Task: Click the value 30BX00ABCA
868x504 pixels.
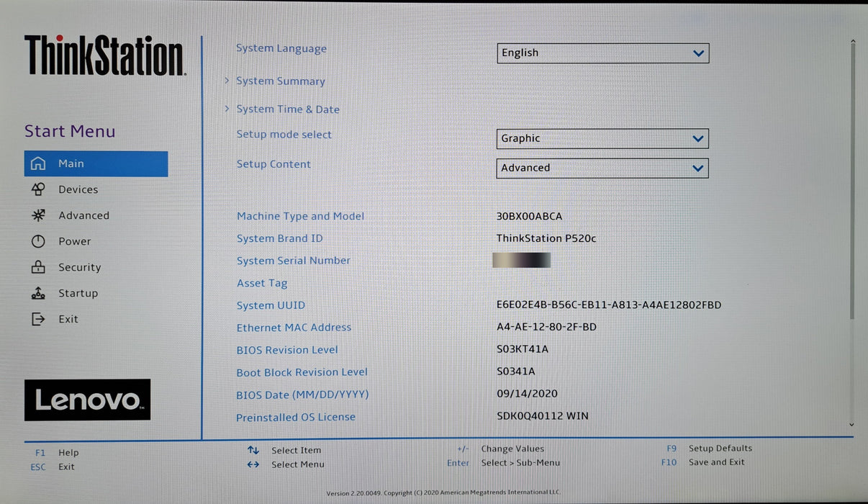Action: click(x=529, y=216)
